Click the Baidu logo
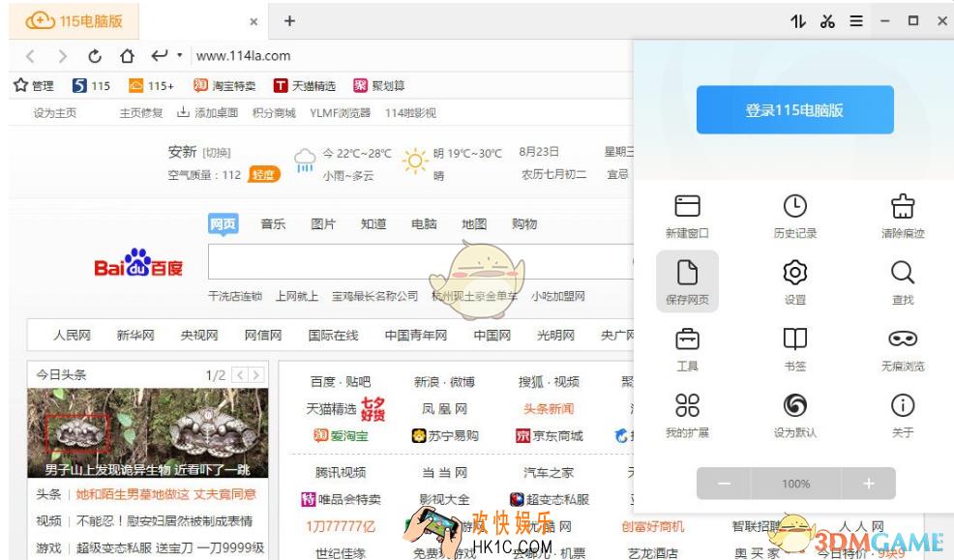Image resolution: width=954 pixels, height=560 pixels. pyautogui.click(x=138, y=263)
